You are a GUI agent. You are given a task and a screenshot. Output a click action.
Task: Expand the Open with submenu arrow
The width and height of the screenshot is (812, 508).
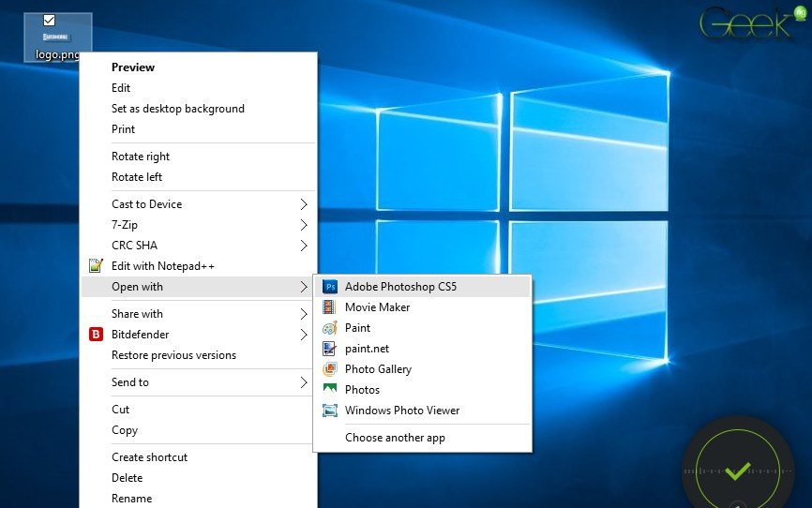click(x=304, y=287)
